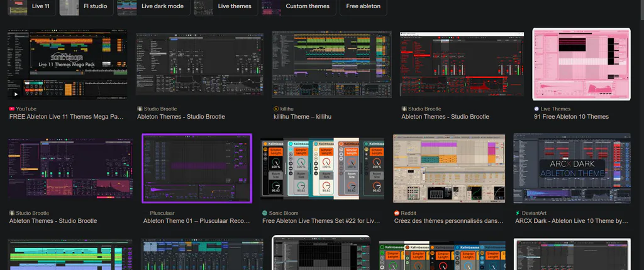Open the pink Ableton theme thumbnail
644x270 pixels.
581,65
